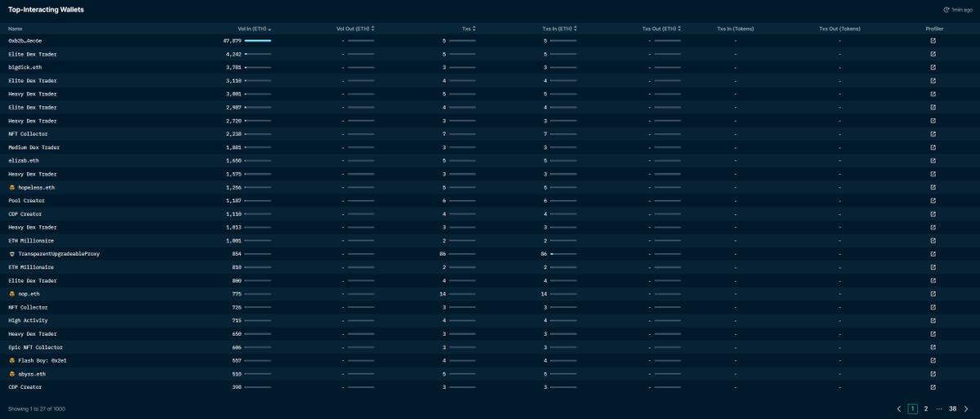Open profiler for NFT Collector with 726 volume

(933, 307)
